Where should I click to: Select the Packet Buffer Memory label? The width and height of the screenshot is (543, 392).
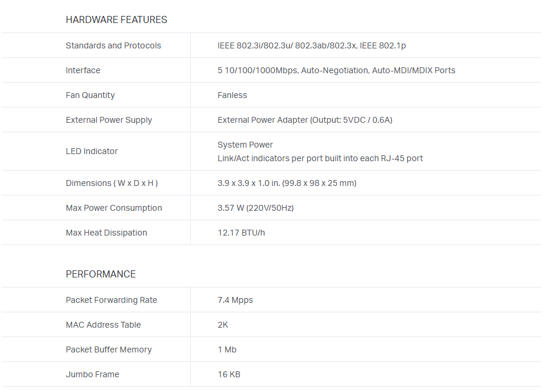(109, 349)
